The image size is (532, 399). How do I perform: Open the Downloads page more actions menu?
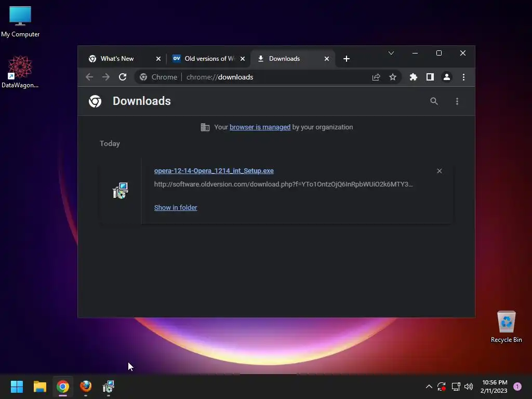(x=457, y=101)
